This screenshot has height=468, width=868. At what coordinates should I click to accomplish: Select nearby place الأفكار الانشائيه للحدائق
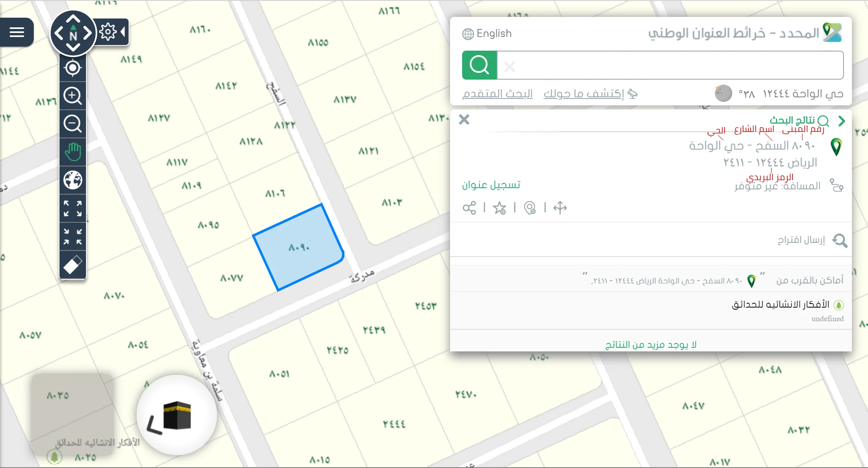pyautogui.click(x=781, y=304)
